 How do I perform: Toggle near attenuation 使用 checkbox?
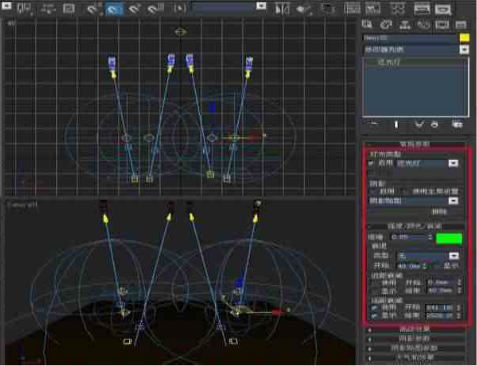click(x=375, y=283)
